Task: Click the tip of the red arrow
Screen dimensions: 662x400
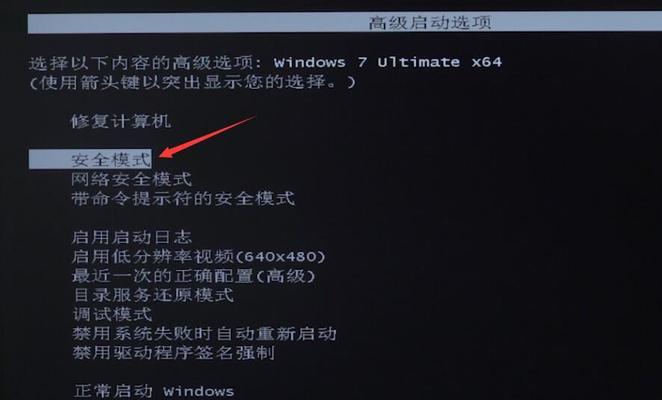Action: [x=161, y=155]
